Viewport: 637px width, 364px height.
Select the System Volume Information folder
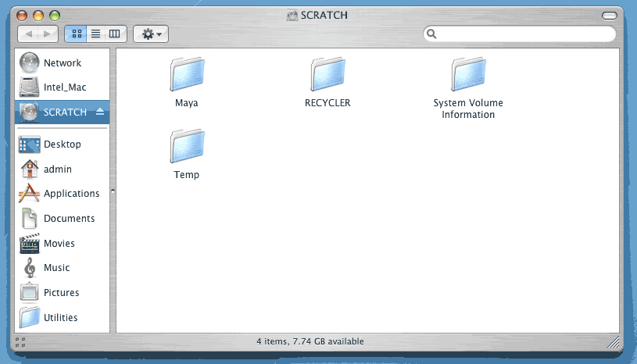pyautogui.click(x=468, y=76)
